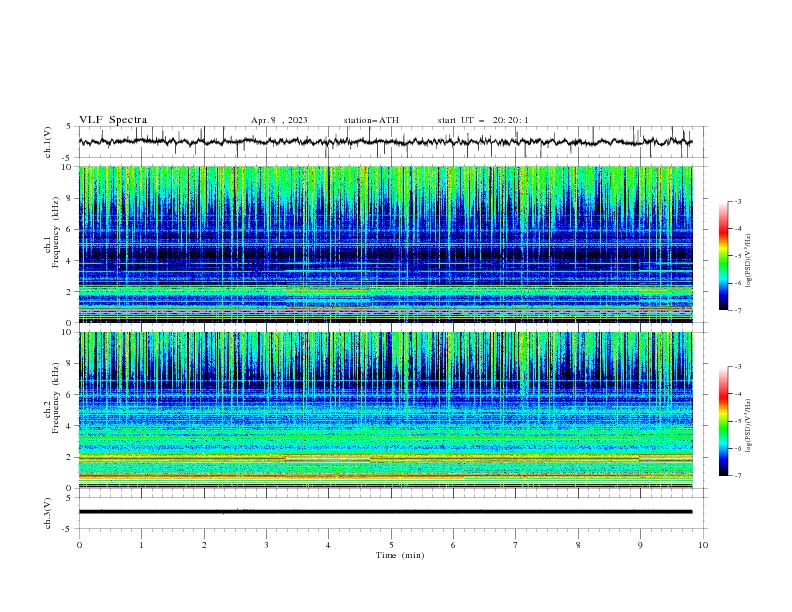Click the "-7" label on ch.2 color bar

[x=738, y=476]
